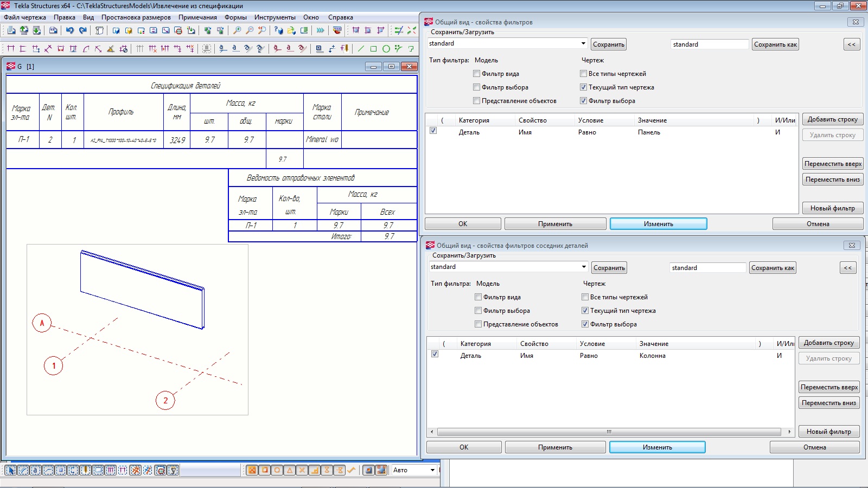Expand the 'Авто' dropdown in bottom toolbar

(x=432, y=470)
